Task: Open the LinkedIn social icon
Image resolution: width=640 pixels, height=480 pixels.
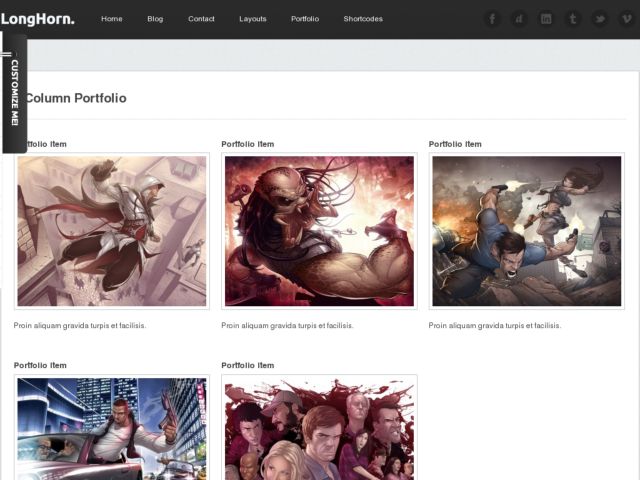Action: pos(546,19)
